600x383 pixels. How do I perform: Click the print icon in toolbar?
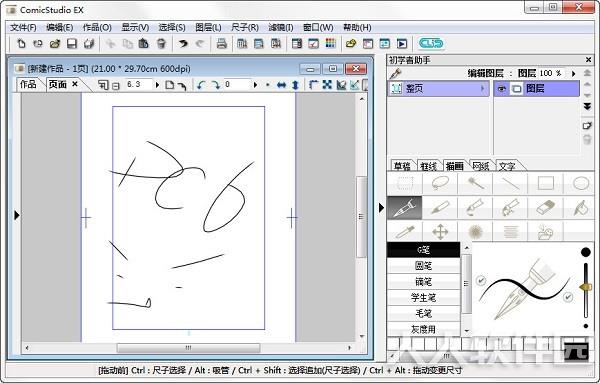(x=222, y=44)
